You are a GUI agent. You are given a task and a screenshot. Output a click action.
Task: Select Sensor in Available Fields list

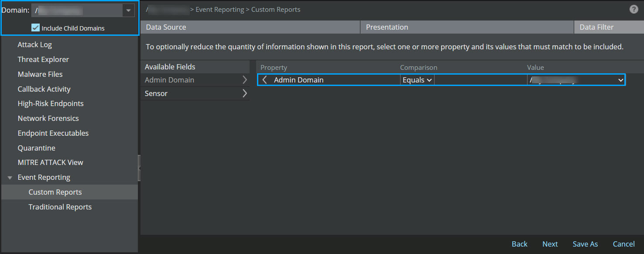(x=156, y=93)
